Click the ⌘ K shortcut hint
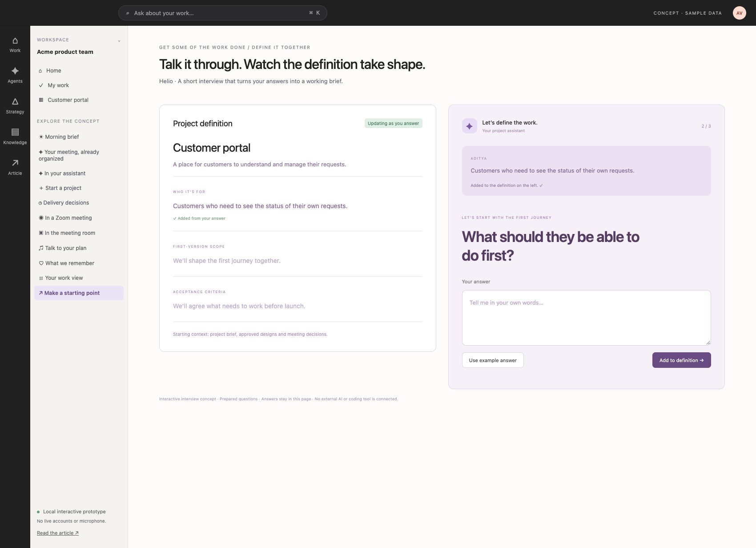This screenshot has width=756, height=548. click(314, 13)
